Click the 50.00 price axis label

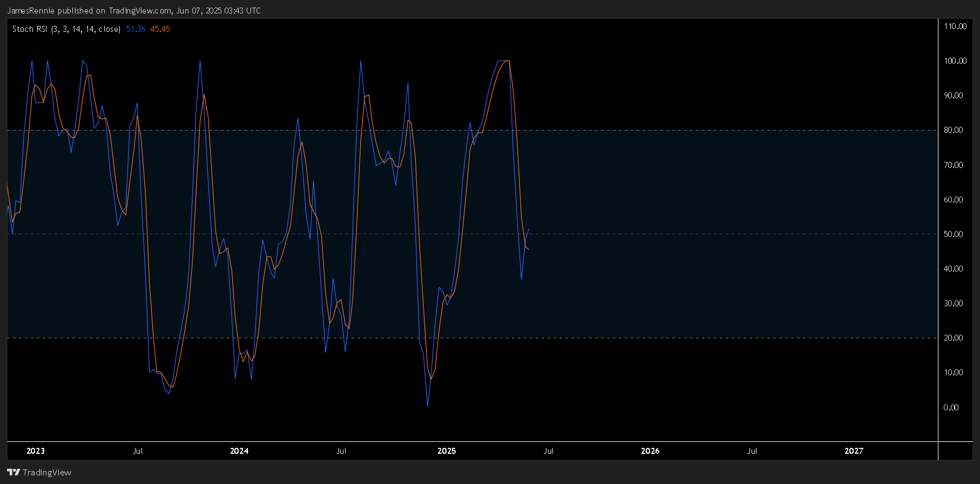click(x=953, y=234)
